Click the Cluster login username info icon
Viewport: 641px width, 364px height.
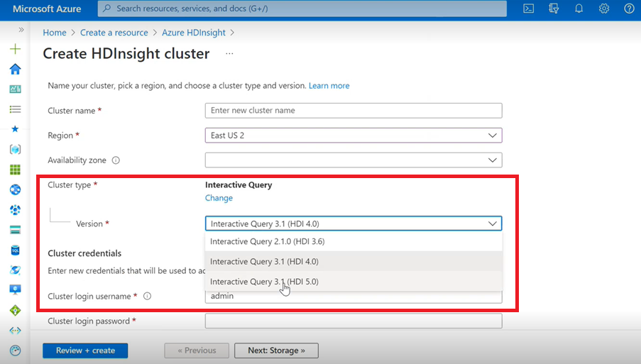[147, 296]
